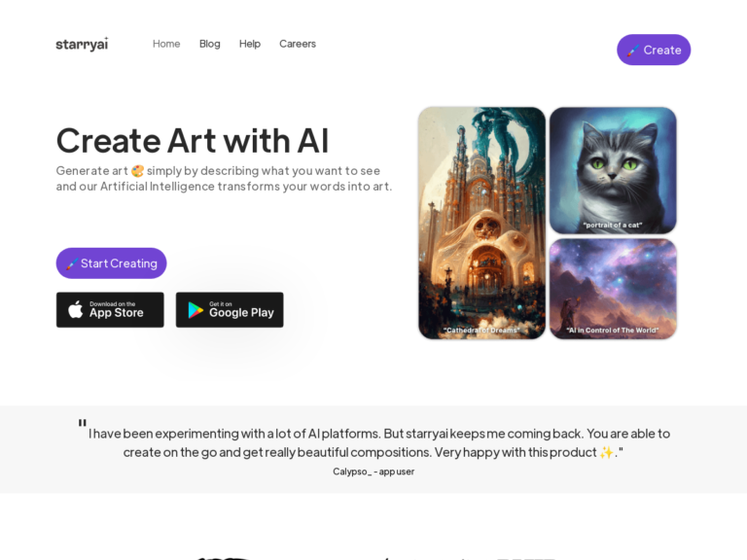Open the portrait of a cat image
Screen dimensions: 747x560
pos(613,170)
